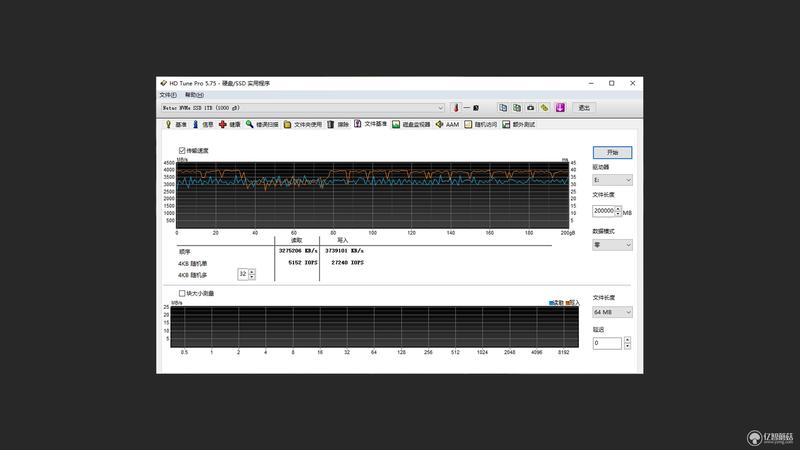Click the HD Tune Pro title bar app icon

pyautogui.click(x=163, y=83)
